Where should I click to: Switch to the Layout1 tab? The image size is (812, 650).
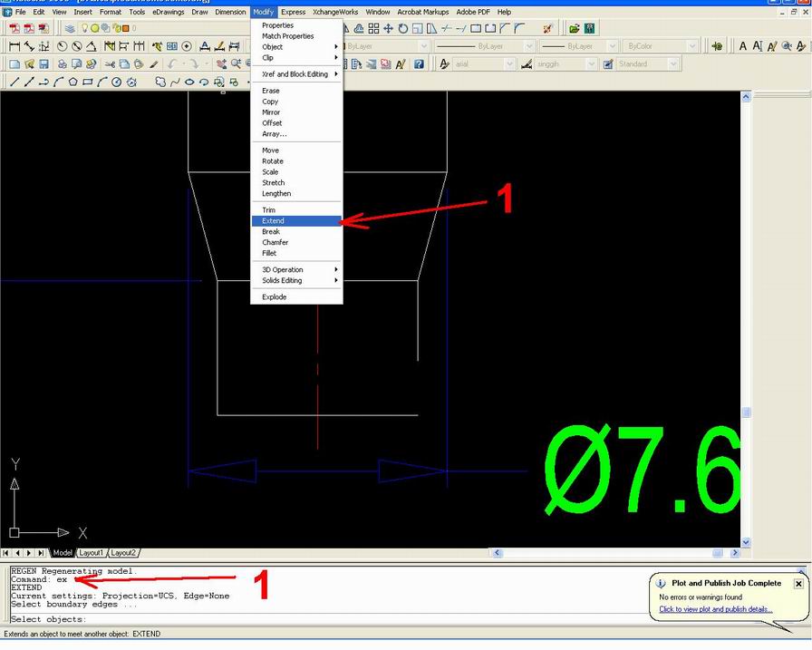click(91, 552)
